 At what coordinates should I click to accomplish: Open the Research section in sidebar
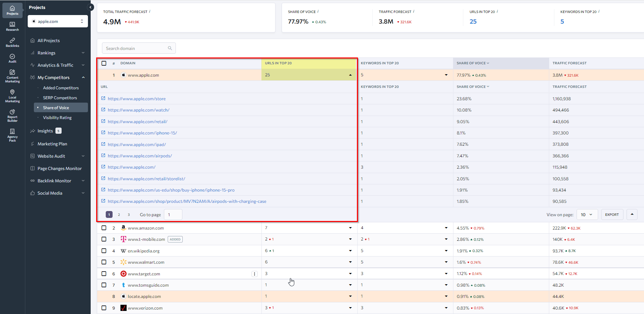12,26
